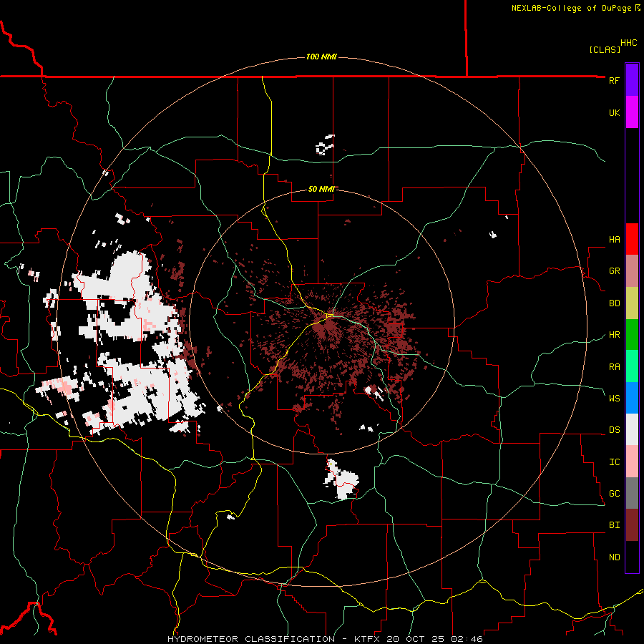Click the ND black legend swatch
This screenshot has height=644, width=644.
[632, 557]
